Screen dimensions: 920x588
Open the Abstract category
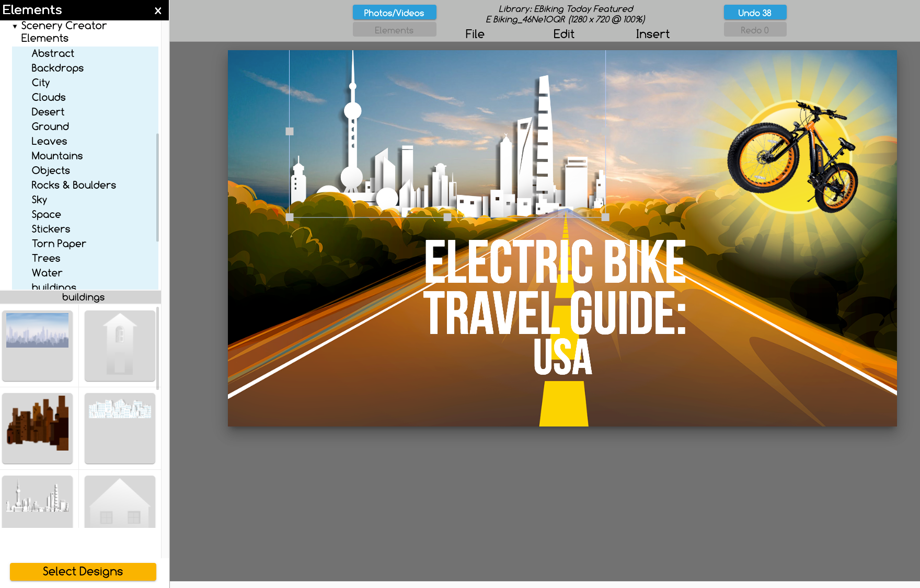click(53, 53)
